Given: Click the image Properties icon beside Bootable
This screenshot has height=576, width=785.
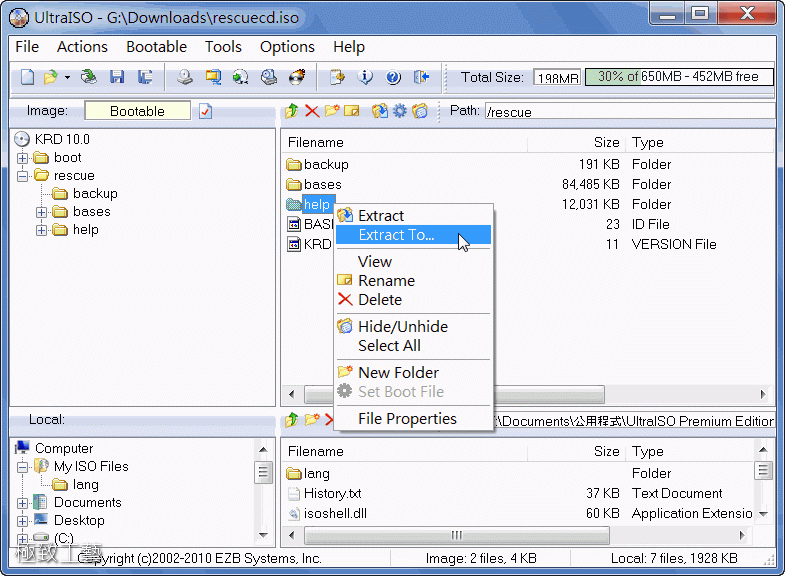Looking at the screenshot, I should 205,111.
